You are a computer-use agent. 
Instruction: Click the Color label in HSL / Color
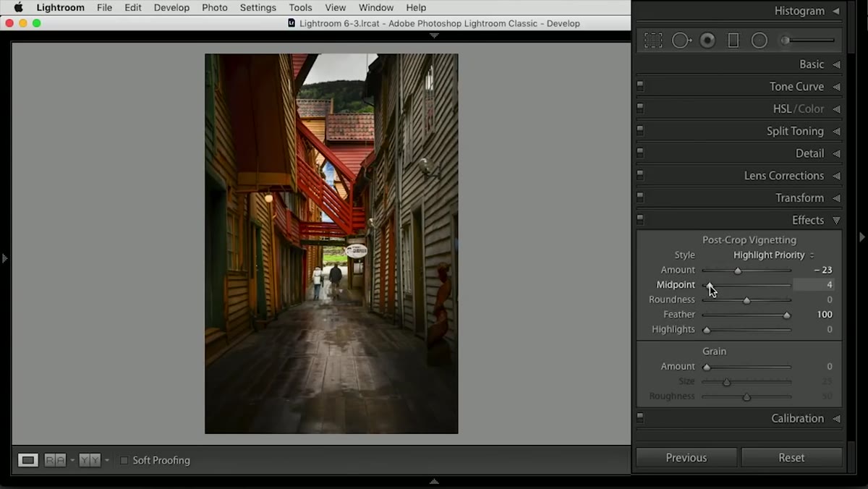tap(811, 109)
